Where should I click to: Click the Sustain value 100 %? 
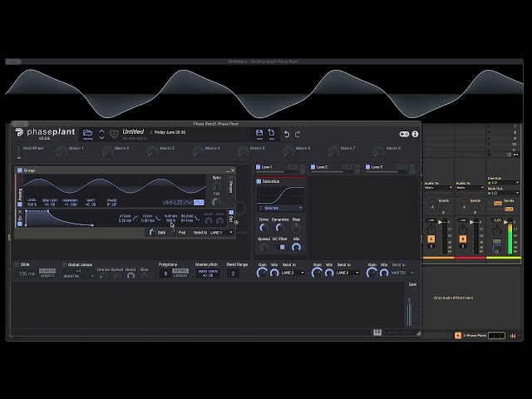coord(170,220)
